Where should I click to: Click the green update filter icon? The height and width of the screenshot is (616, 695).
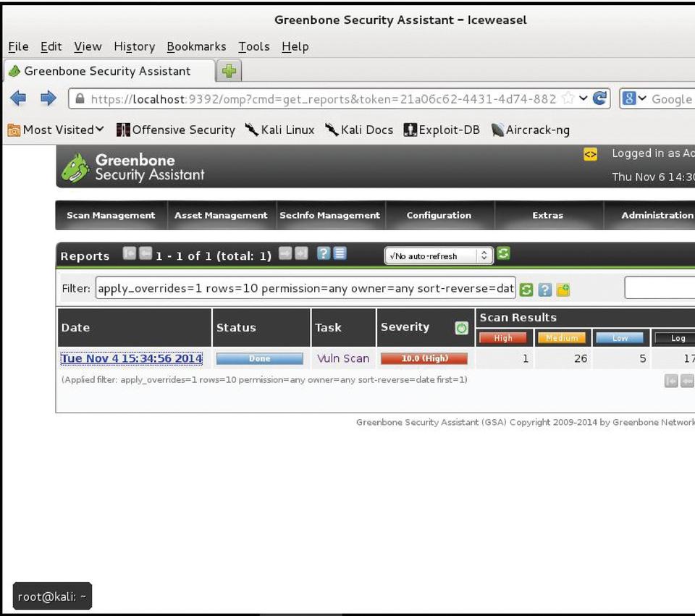(526, 290)
